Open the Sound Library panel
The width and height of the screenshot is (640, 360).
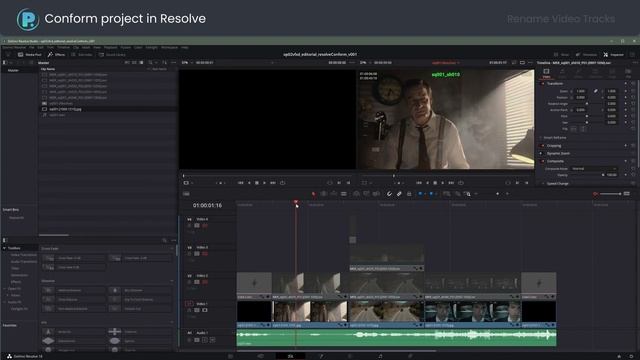tap(112, 54)
